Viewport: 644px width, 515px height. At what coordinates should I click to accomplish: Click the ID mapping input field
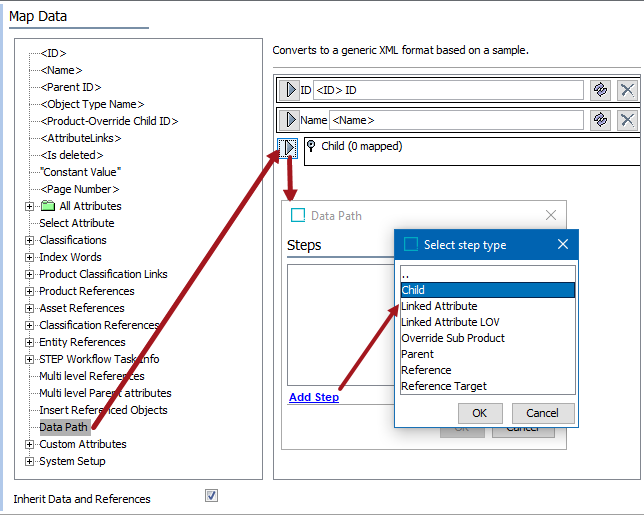tap(448, 90)
